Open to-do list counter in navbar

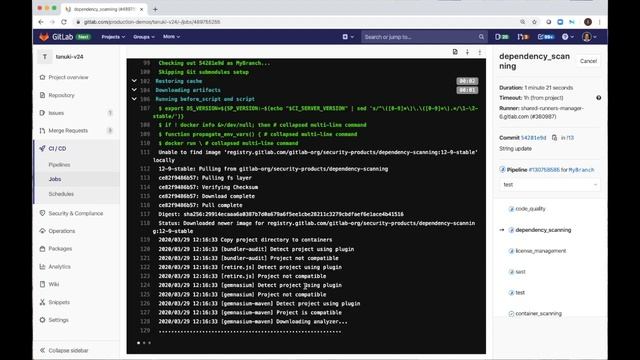[546, 37]
